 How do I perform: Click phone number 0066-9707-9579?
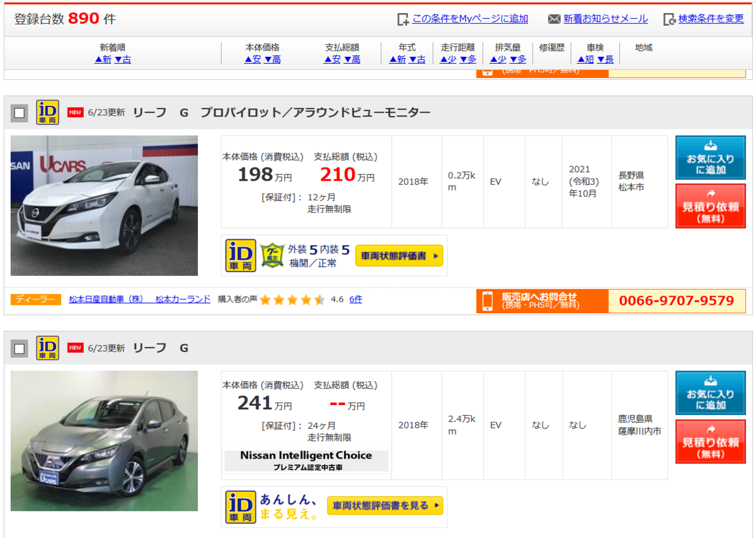click(x=677, y=301)
